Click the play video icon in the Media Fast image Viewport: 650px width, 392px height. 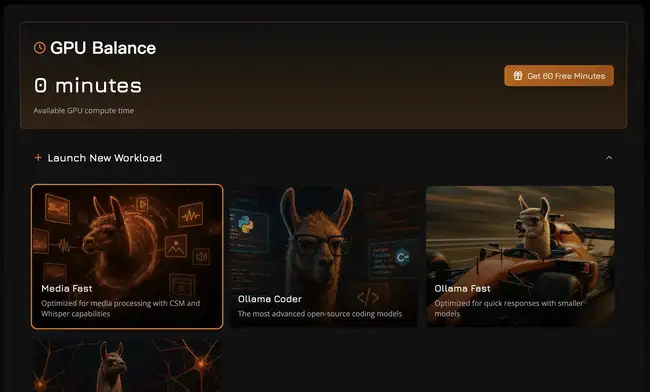[143, 204]
